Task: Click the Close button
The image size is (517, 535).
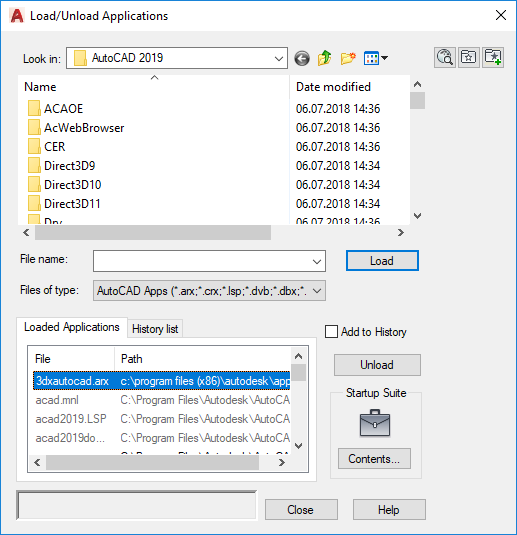Action: (301, 510)
